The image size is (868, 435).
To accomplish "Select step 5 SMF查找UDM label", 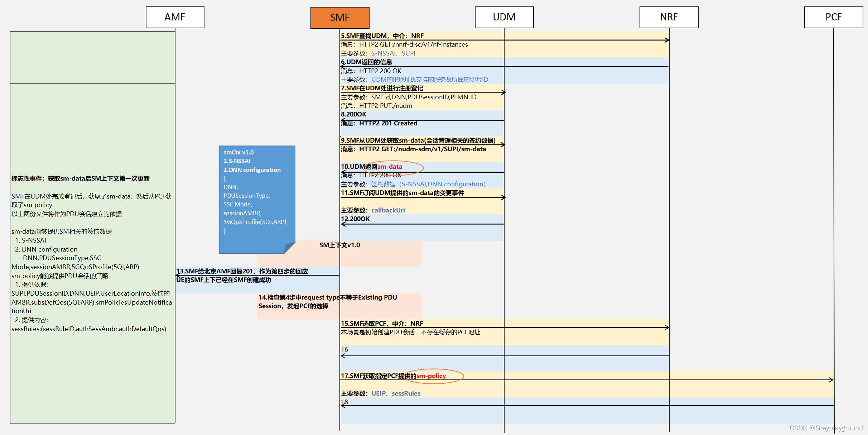I will (x=382, y=36).
